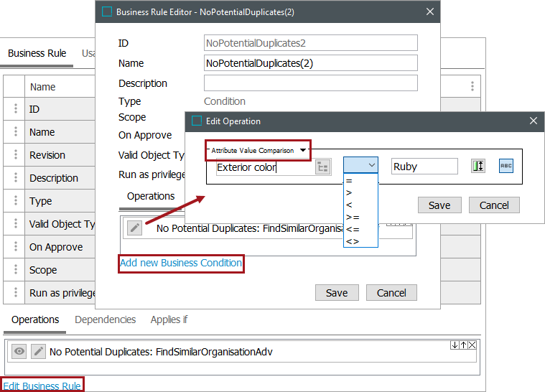Choose the <> operator in the dropdown list
The image size is (545, 392).
tap(353, 241)
